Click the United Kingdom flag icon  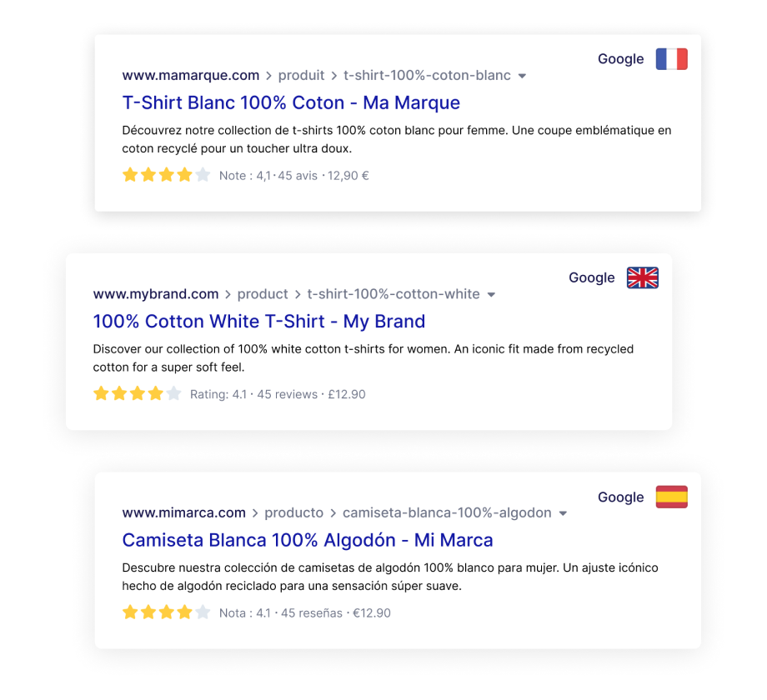[642, 277]
